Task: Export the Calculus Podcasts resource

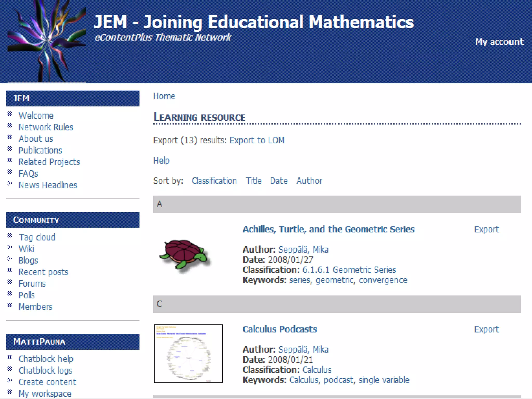Action: [x=486, y=329]
